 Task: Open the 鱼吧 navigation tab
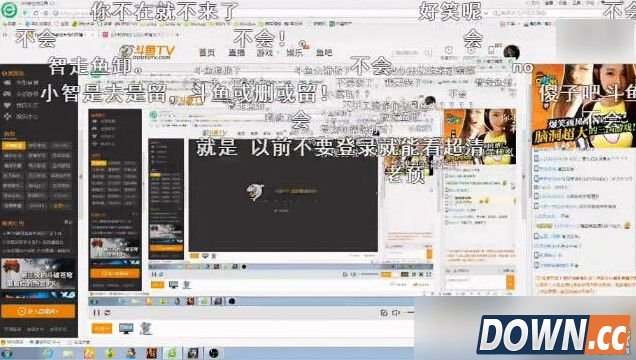coord(324,53)
